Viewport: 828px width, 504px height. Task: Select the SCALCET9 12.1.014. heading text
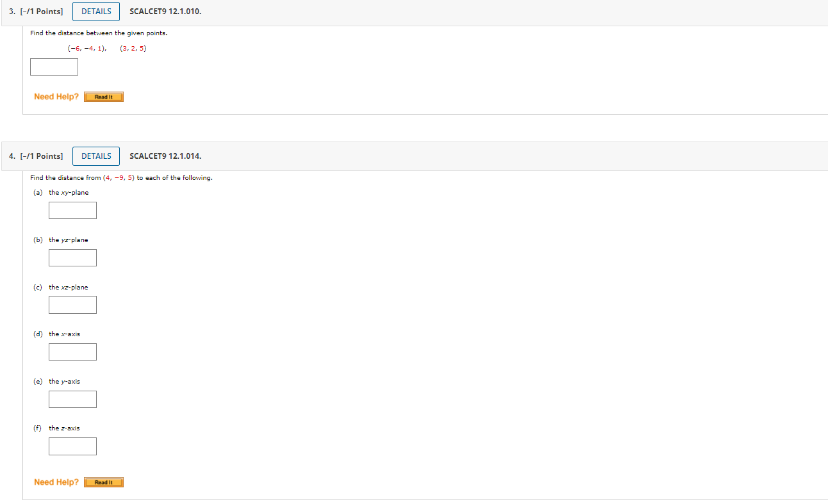(x=165, y=156)
